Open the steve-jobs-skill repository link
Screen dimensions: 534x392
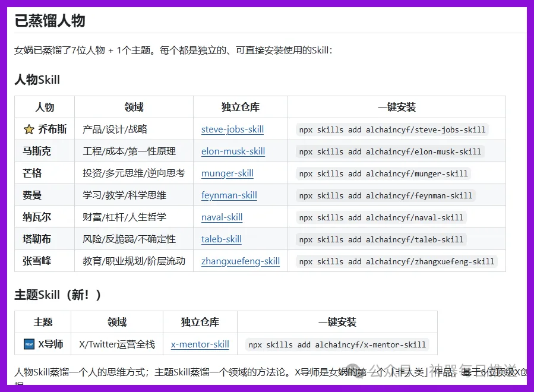pyautogui.click(x=232, y=129)
